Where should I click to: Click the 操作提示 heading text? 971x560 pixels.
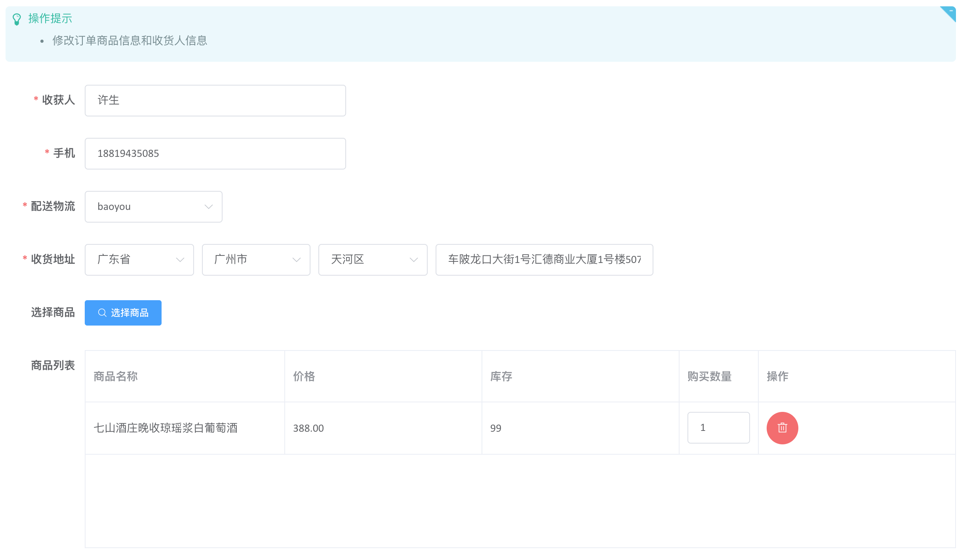click(50, 19)
